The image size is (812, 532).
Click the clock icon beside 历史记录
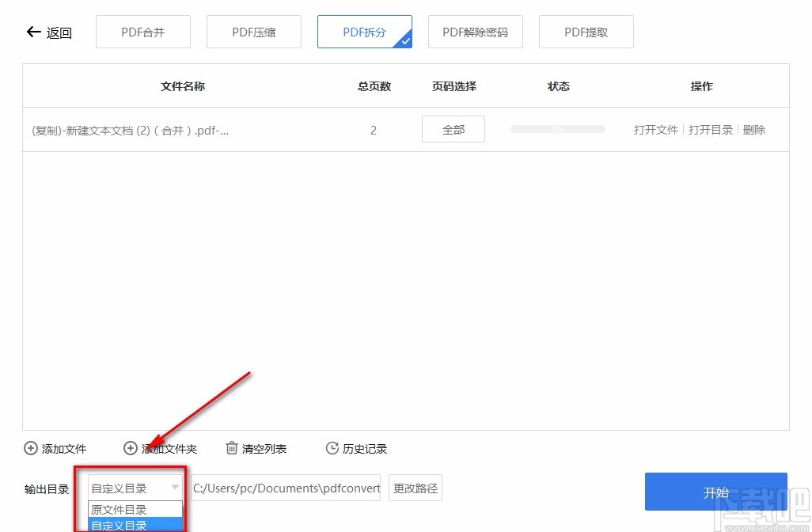pyautogui.click(x=332, y=448)
